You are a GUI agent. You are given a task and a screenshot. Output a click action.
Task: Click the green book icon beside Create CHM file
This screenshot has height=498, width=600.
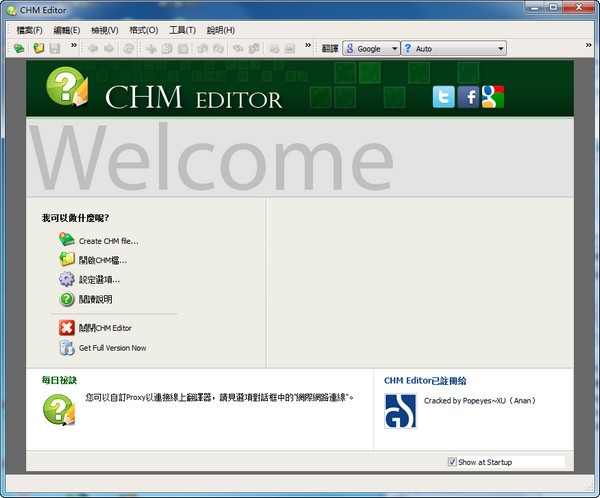click(67, 240)
